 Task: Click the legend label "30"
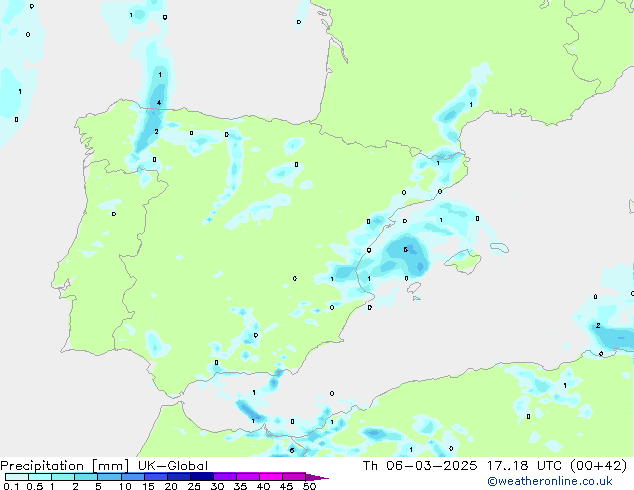(217, 486)
